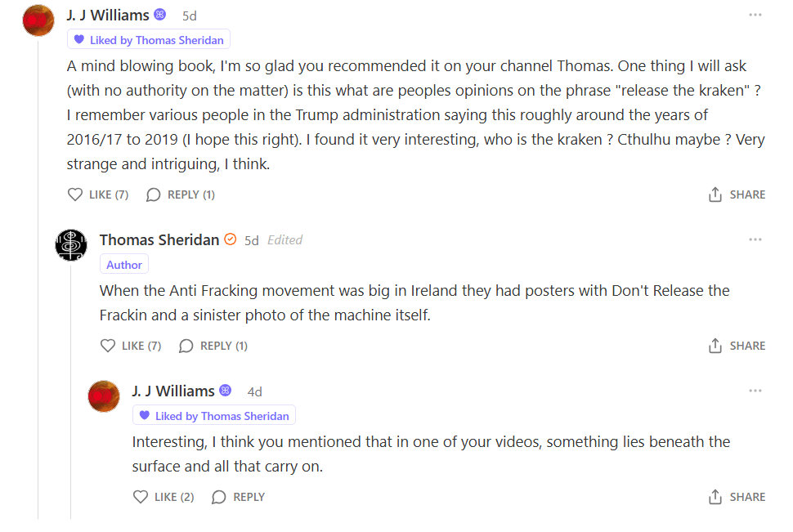
Task: Open Thomas Sheridan's profile avatar
Action: coord(71,244)
